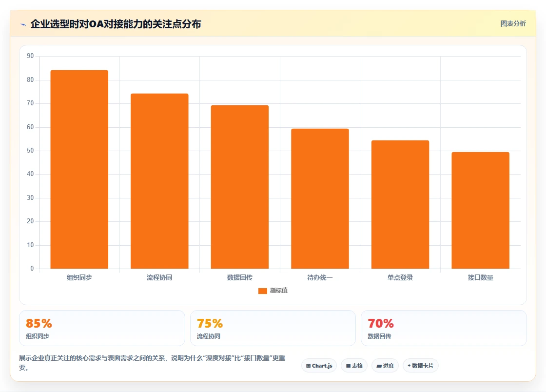Toggle the 指标值 legend color swatch
546x392 pixels.
263,291
